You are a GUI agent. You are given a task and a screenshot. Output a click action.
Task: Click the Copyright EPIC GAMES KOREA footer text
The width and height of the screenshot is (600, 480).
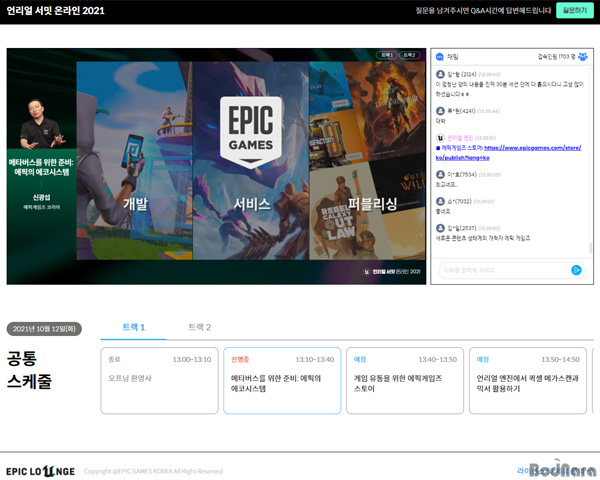[153, 471]
